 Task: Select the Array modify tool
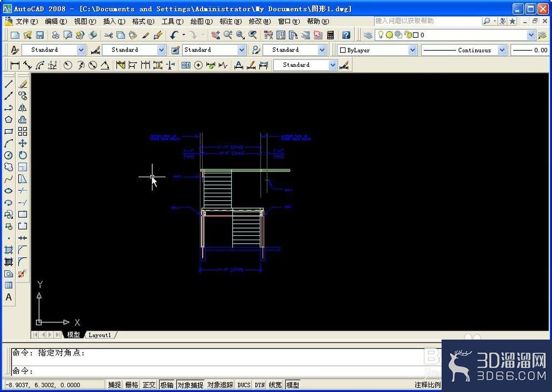tap(23, 131)
